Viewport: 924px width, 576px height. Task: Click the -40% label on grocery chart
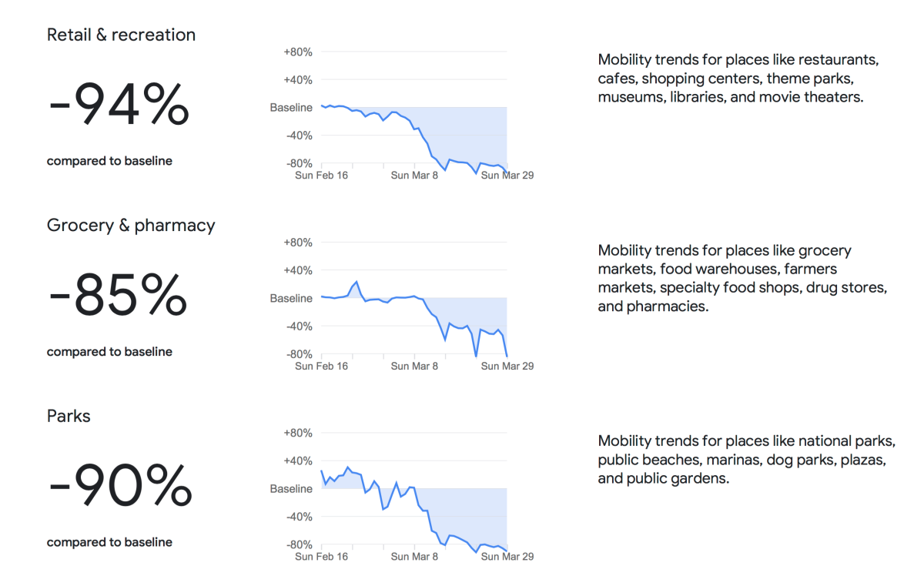point(298,327)
